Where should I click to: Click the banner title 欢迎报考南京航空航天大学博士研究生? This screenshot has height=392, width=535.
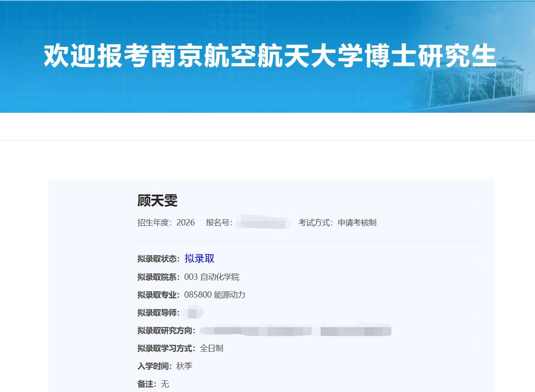click(270, 56)
